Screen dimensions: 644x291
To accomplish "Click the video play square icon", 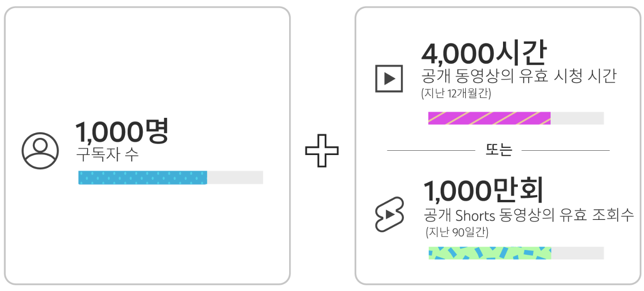I will (389, 79).
